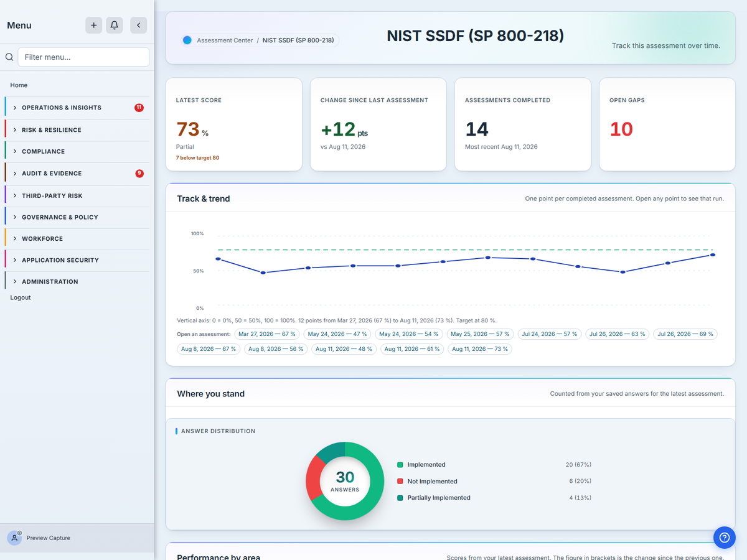
Task: Click the Answer Distribution label
Action: pyautogui.click(x=218, y=431)
